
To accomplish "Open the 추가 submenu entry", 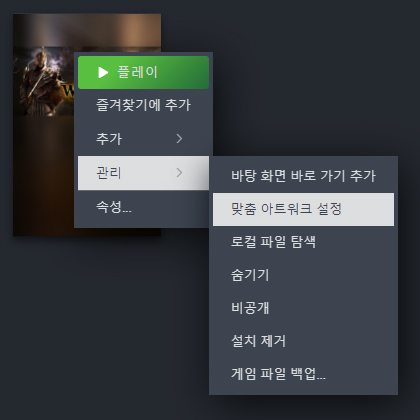I will pos(143,139).
